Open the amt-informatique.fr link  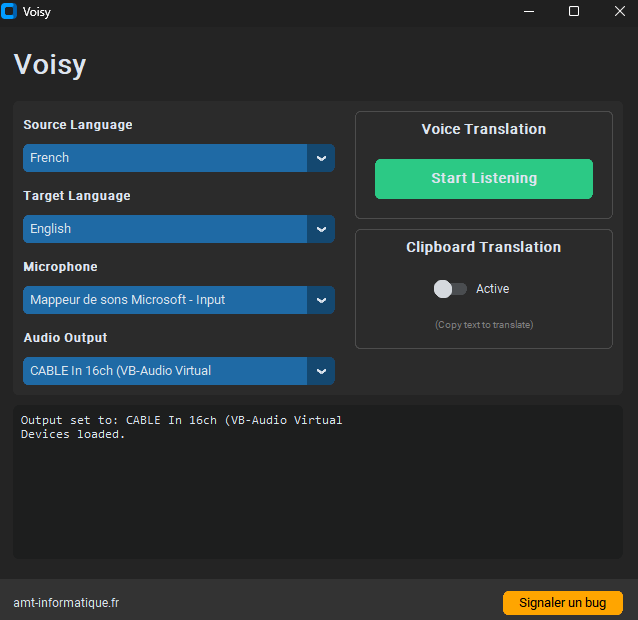[66, 603]
